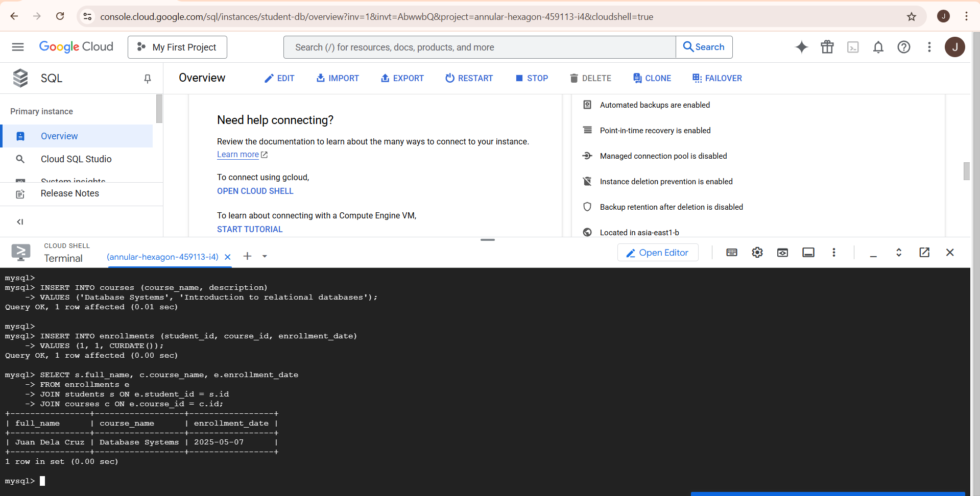Add a new Cloud Shell terminal tab
The image size is (980, 496).
247,256
